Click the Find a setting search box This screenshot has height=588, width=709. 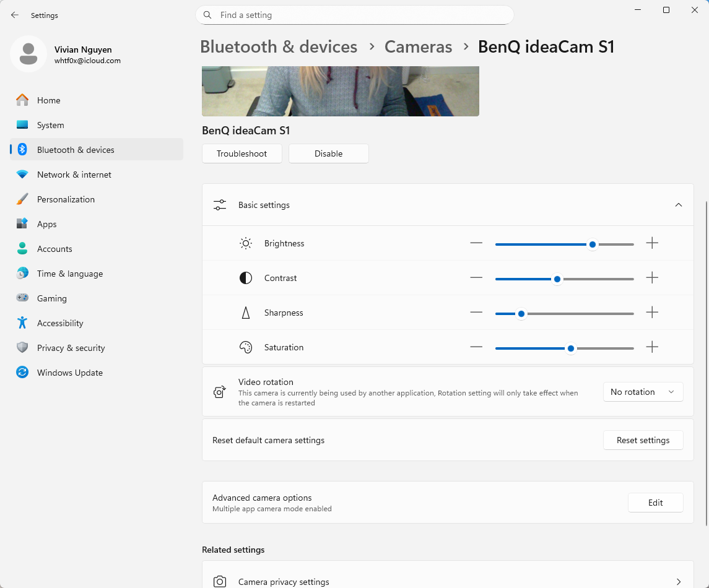coord(354,15)
